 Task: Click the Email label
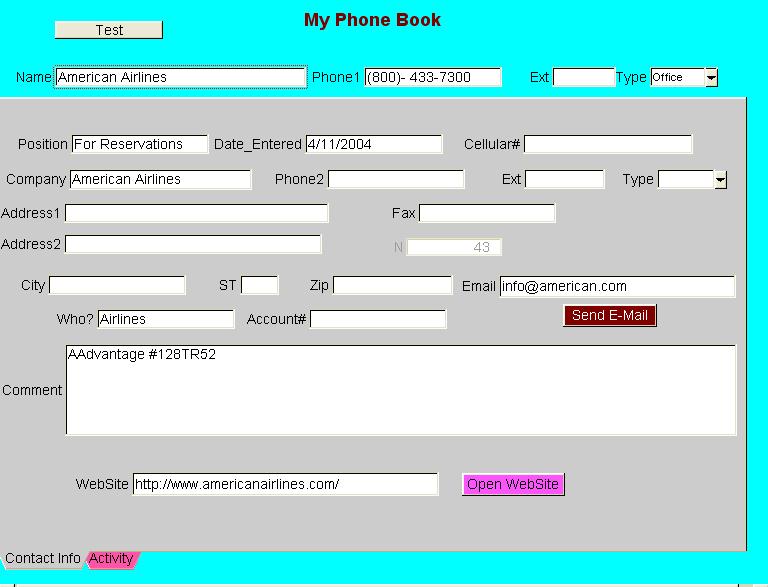click(x=479, y=286)
